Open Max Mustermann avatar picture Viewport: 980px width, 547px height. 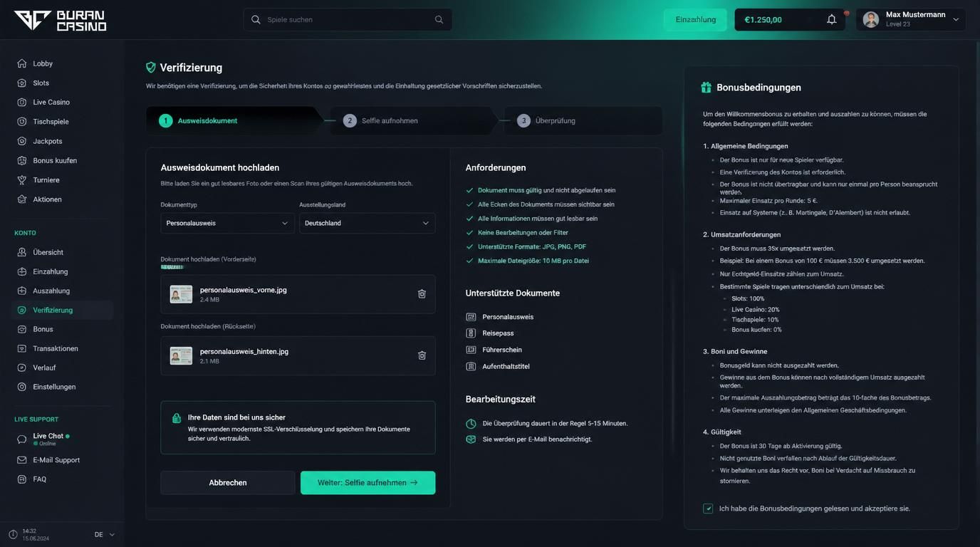click(870, 19)
